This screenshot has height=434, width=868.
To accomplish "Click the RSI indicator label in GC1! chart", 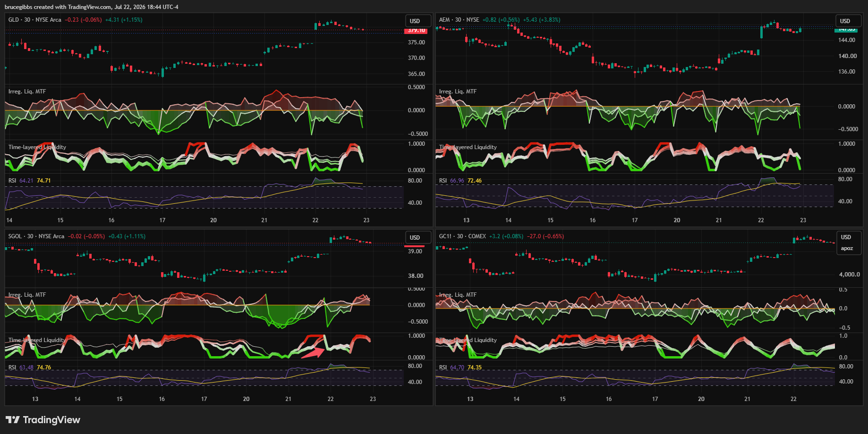I will 443,367.
